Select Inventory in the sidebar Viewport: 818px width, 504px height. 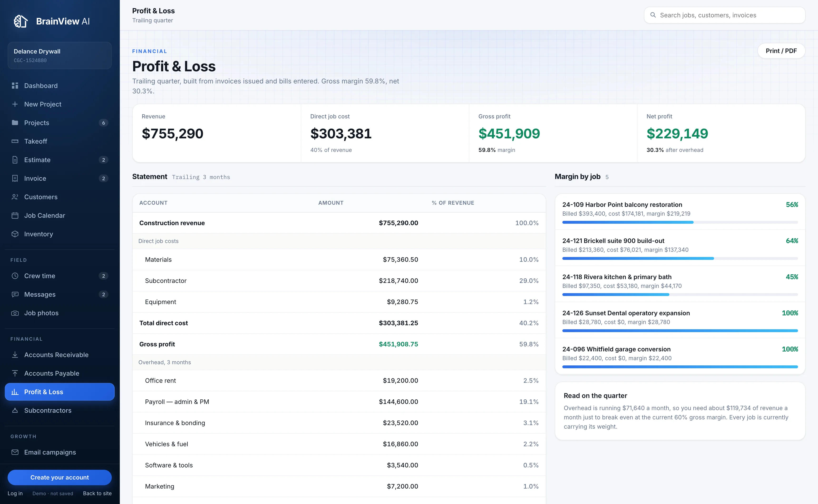pyautogui.click(x=60, y=234)
